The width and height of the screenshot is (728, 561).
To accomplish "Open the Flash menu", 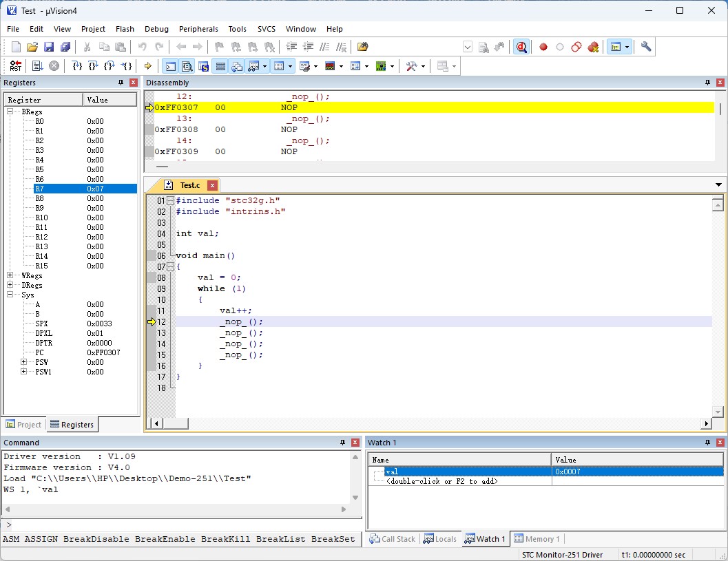I will coord(125,29).
